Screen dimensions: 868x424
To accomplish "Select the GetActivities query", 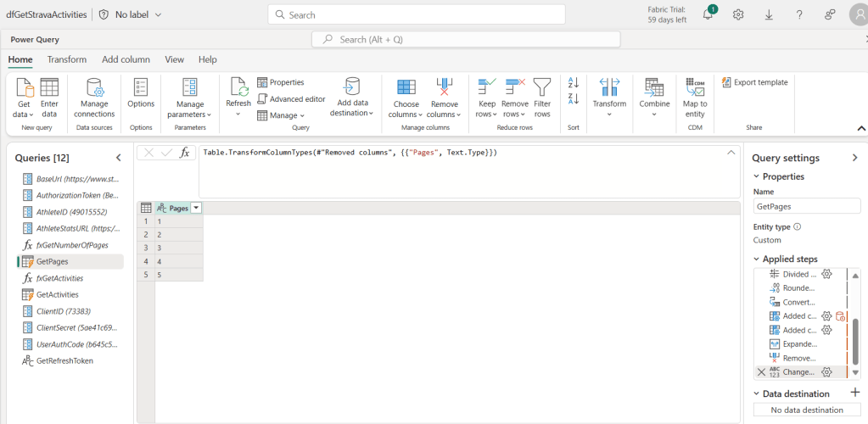I will 57,294.
